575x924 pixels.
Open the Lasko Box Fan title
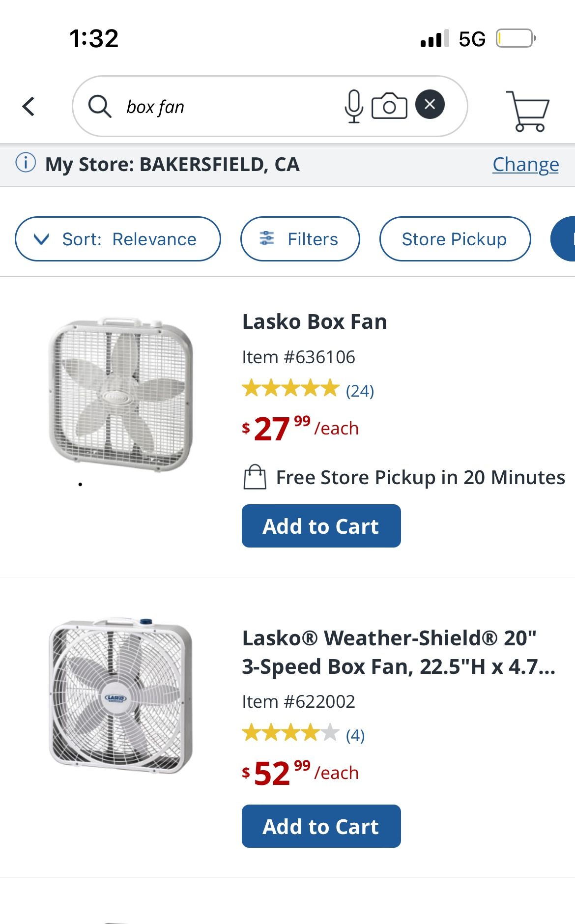pyautogui.click(x=315, y=322)
